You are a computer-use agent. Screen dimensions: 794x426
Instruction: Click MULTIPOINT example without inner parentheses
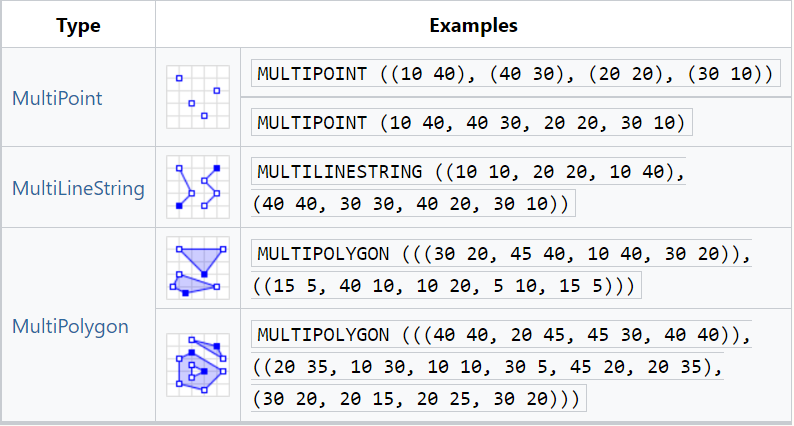coord(472,122)
